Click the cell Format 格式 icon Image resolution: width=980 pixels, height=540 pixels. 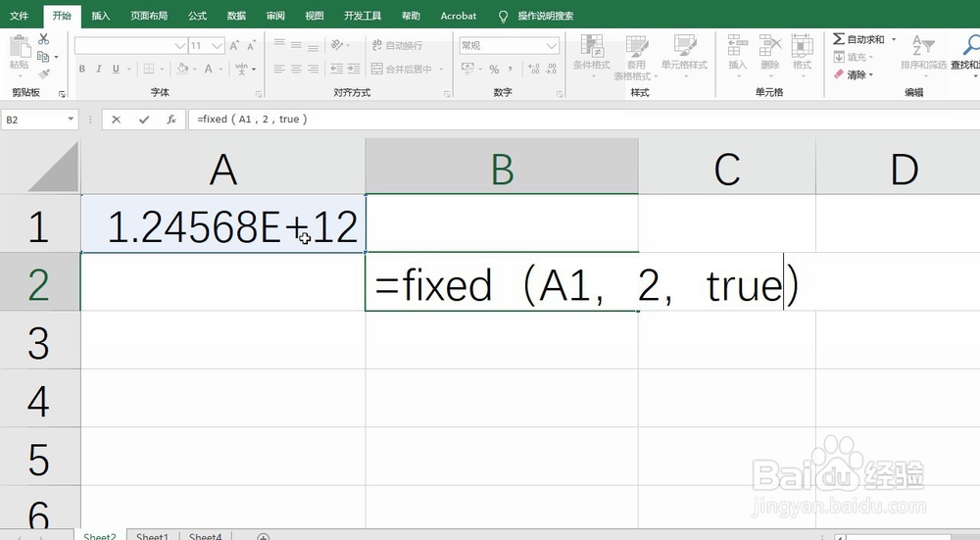tap(802, 46)
